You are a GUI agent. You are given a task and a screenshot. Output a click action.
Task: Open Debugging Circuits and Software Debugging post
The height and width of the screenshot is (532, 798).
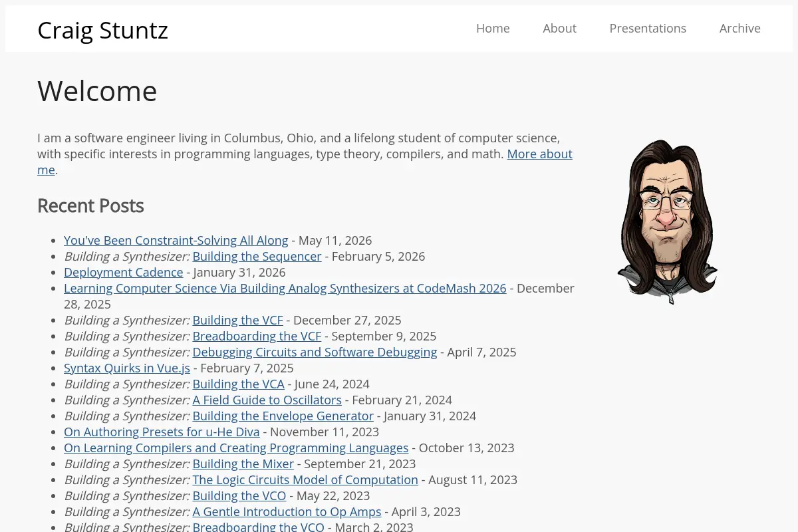[315, 352]
